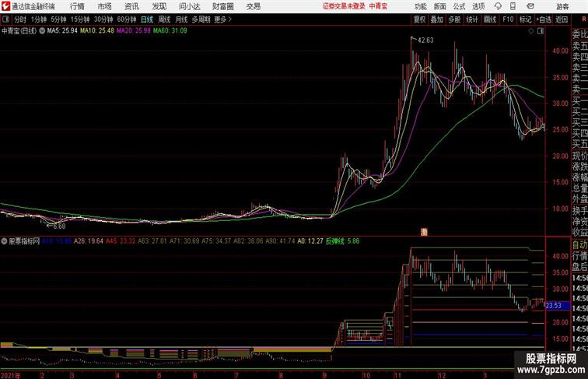The height and width of the screenshot is (379, 588).
Task: Switch to 5分钟 period
Action: (x=58, y=19)
